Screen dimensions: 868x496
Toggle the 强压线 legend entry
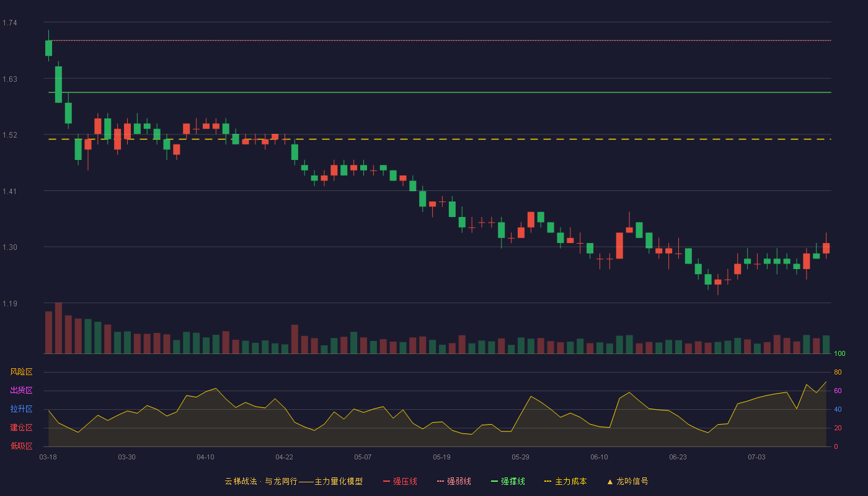pyautogui.click(x=400, y=481)
